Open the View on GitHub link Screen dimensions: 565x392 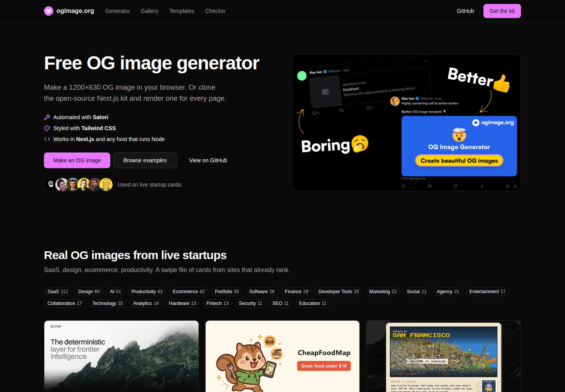point(208,160)
